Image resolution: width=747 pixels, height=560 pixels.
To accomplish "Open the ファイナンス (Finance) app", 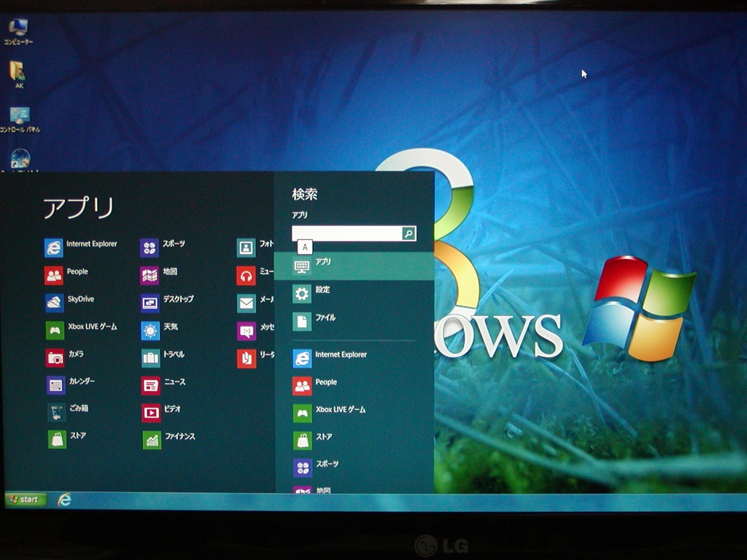I will click(x=169, y=440).
